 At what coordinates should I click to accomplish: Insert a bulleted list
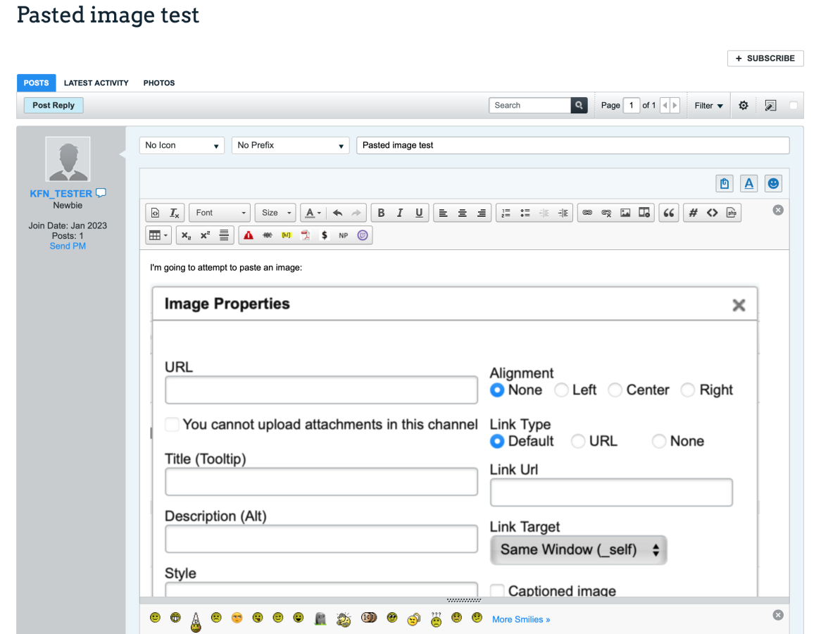525,213
